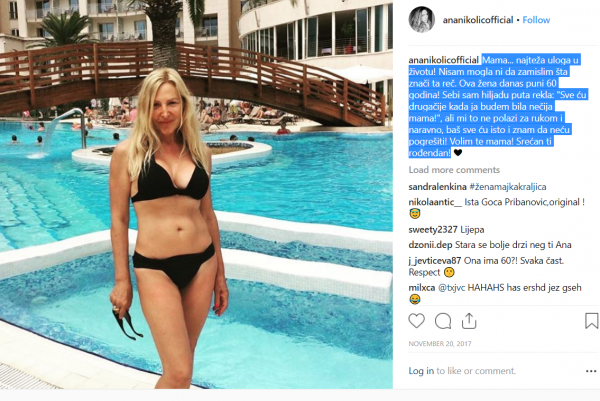Load more comments
The width and height of the screenshot is (600, 401).
click(454, 170)
